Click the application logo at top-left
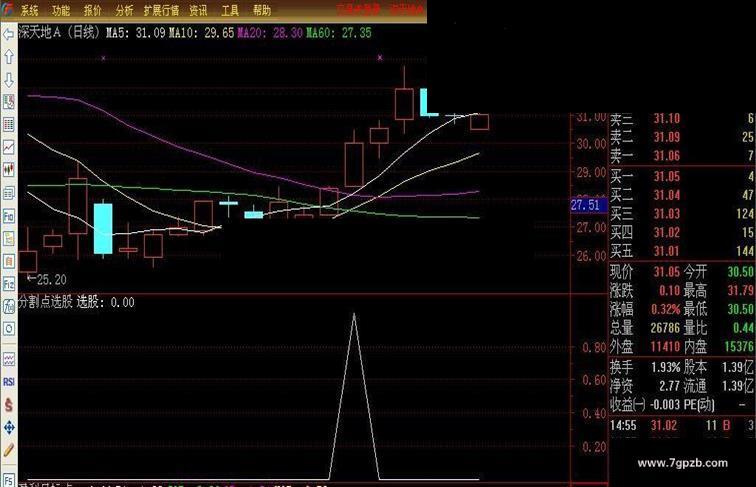756x487 pixels. (x=8, y=9)
